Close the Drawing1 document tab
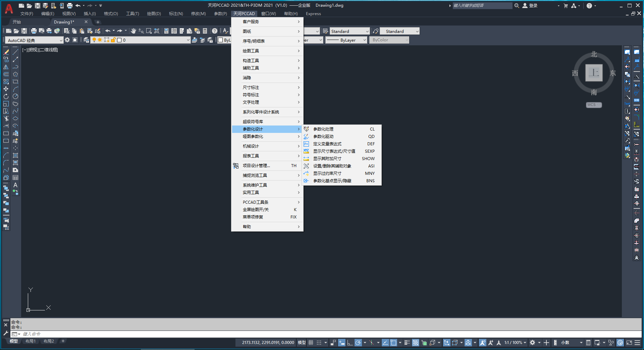This screenshot has width=644, height=350. [x=86, y=22]
